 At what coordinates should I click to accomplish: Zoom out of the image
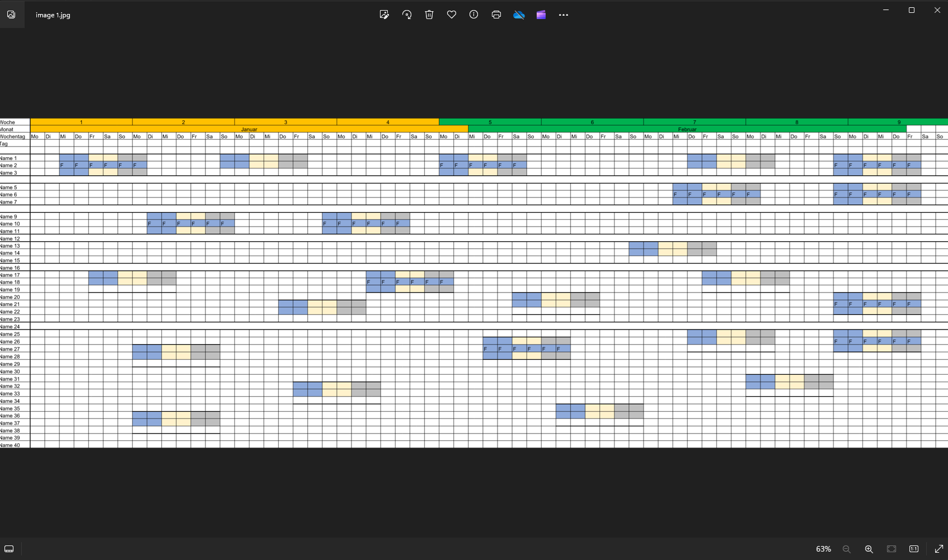pos(847,549)
